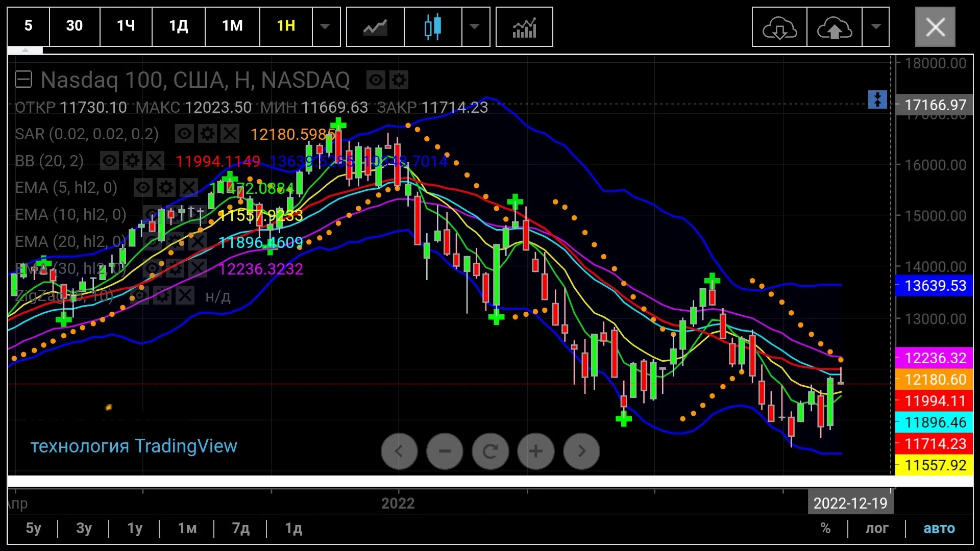Click the 12236.32 magenta price label
This screenshot has width=980, height=551.
point(935,358)
